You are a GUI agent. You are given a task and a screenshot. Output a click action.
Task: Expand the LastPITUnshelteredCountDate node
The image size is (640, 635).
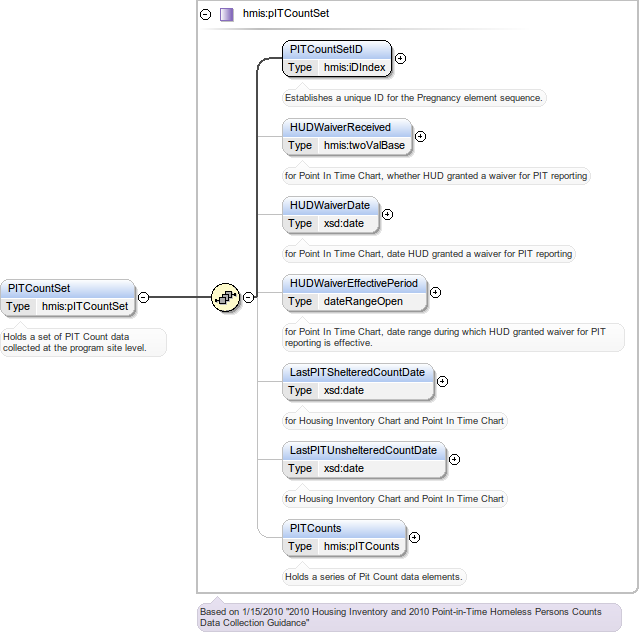tap(454, 459)
